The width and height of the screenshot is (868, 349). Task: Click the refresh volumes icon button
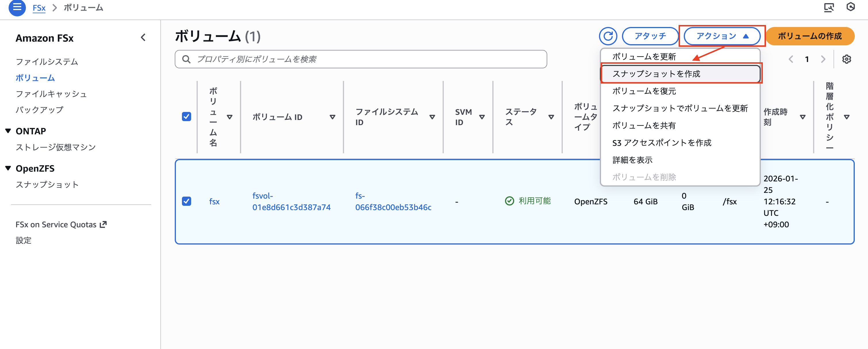pos(608,36)
